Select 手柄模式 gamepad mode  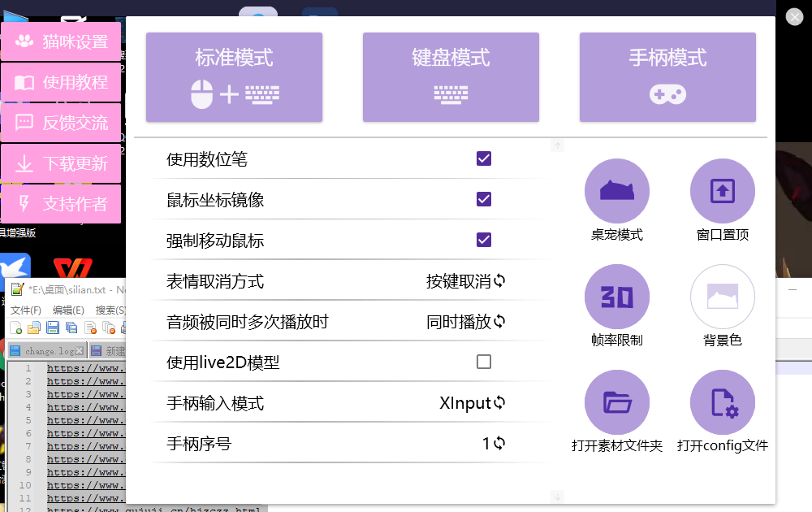click(667, 77)
